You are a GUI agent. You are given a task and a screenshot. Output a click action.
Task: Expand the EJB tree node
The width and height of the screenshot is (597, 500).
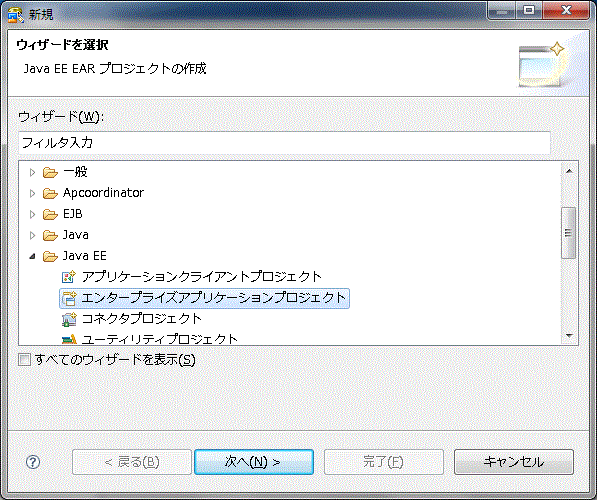tap(32, 214)
